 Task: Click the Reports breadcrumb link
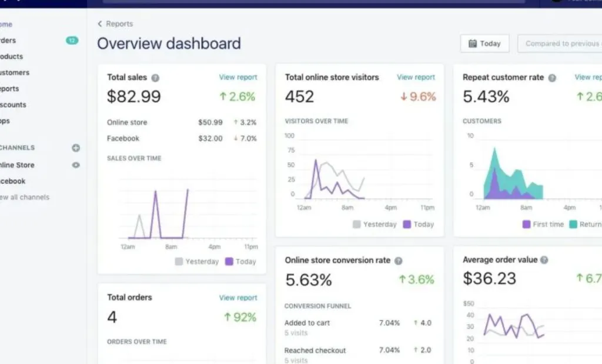(119, 24)
